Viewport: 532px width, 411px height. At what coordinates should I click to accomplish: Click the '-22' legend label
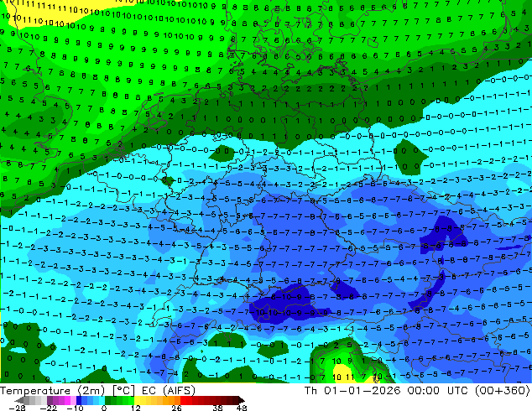tap(49, 408)
